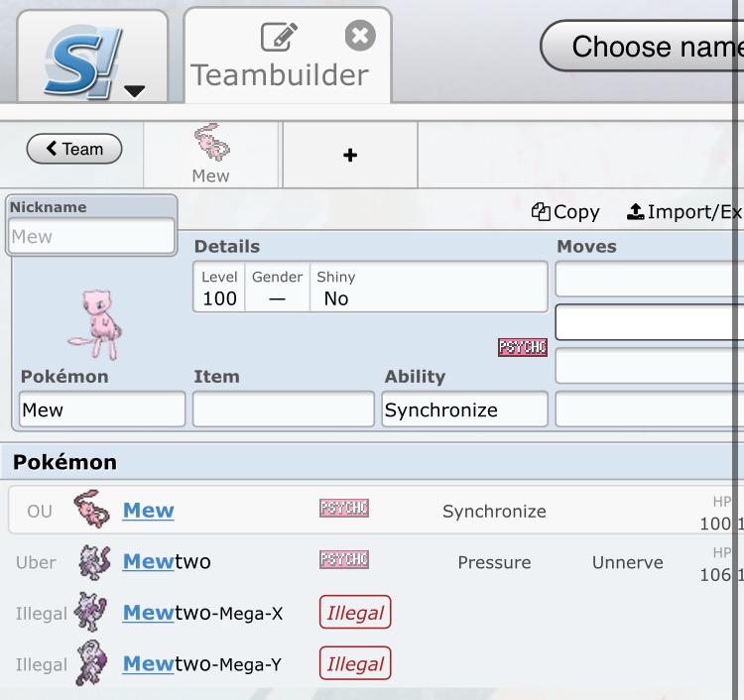
Task: Close the Teambuilder tab
Action: (360, 36)
